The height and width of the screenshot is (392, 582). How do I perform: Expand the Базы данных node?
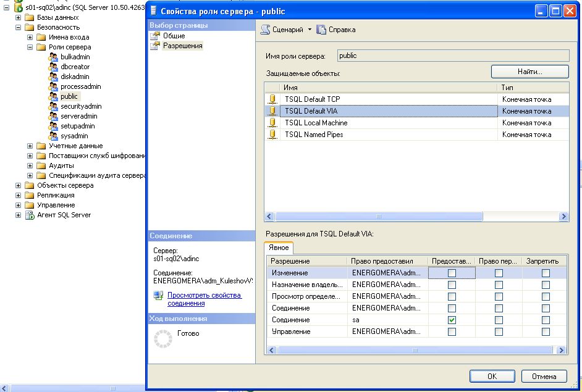(x=18, y=17)
